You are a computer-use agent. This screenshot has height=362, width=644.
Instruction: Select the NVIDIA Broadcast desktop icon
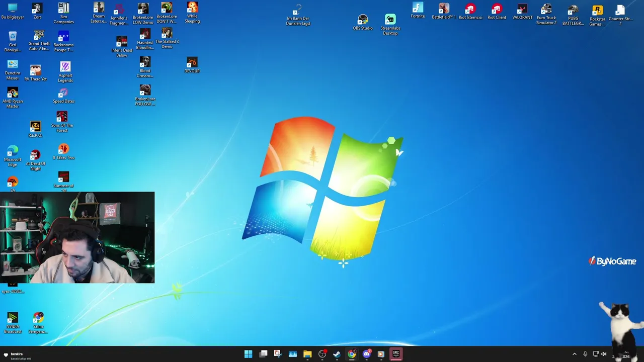click(x=13, y=323)
